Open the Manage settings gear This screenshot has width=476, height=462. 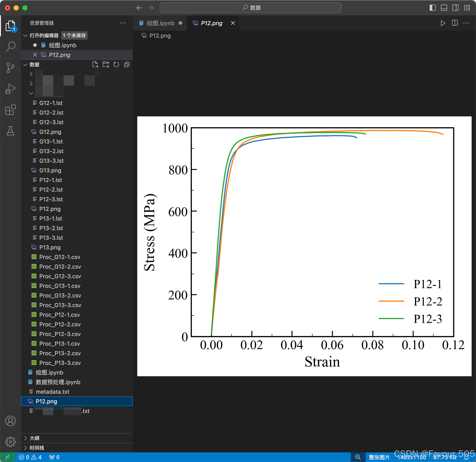[10, 442]
